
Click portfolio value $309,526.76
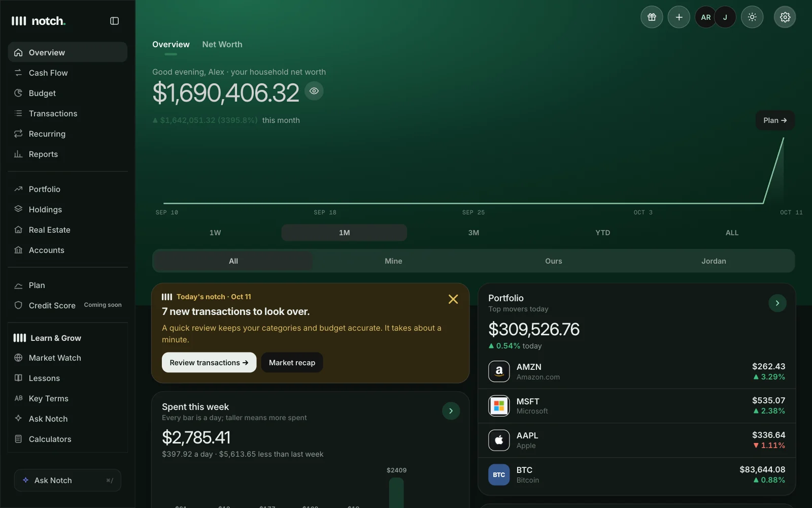coord(534,329)
